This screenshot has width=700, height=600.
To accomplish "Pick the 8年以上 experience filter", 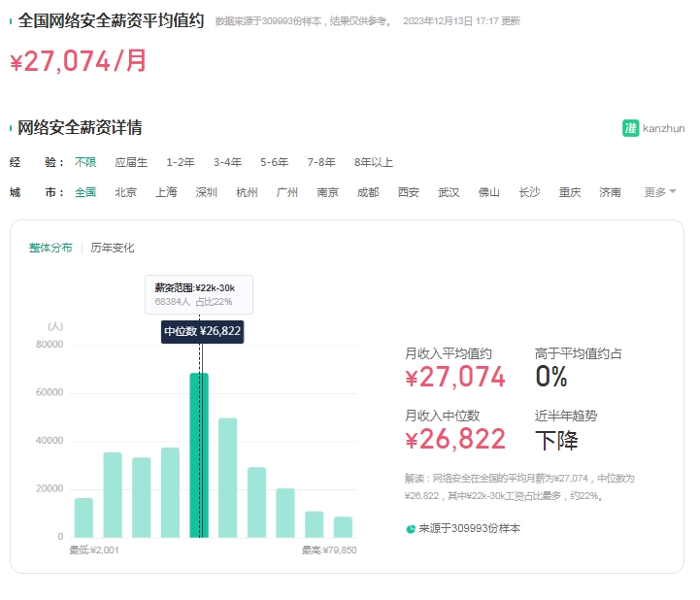I will coord(374,162).
